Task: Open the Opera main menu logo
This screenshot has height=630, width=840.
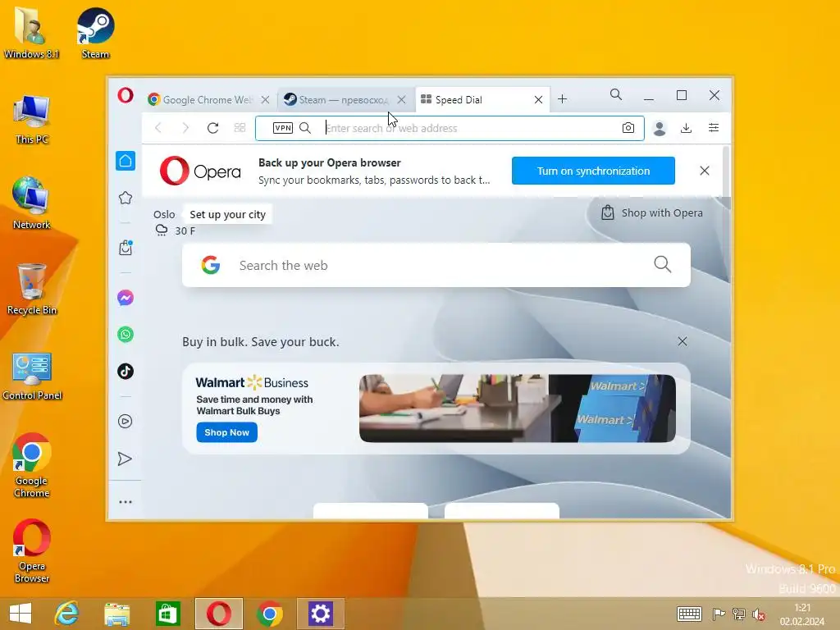Action: (x=126, y=95)
